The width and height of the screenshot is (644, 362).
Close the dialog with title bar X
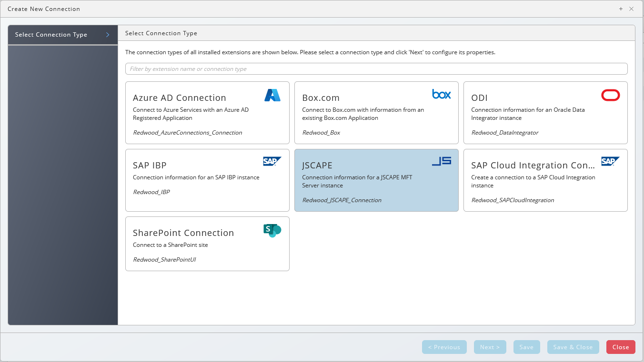coord(632,9)
